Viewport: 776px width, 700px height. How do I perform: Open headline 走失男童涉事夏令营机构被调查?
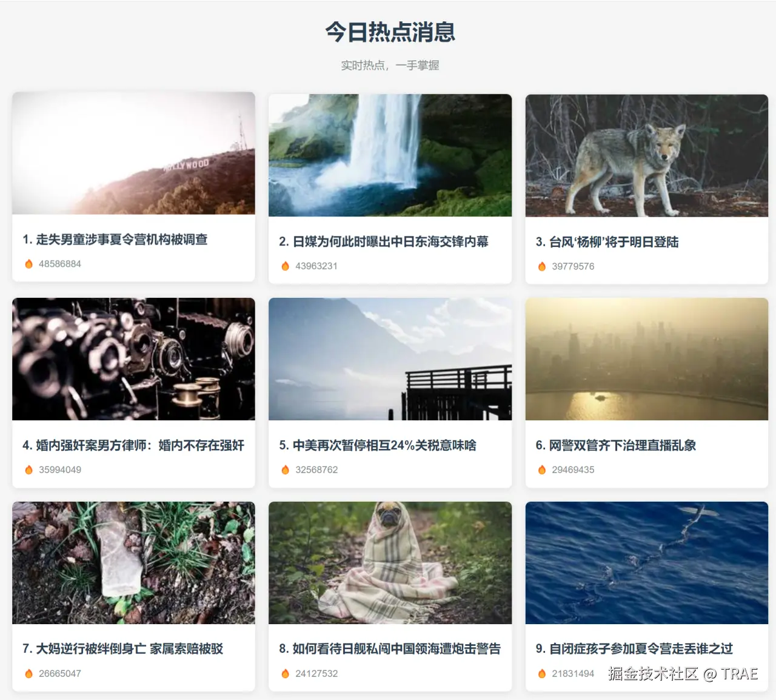[x=115, y=240]
